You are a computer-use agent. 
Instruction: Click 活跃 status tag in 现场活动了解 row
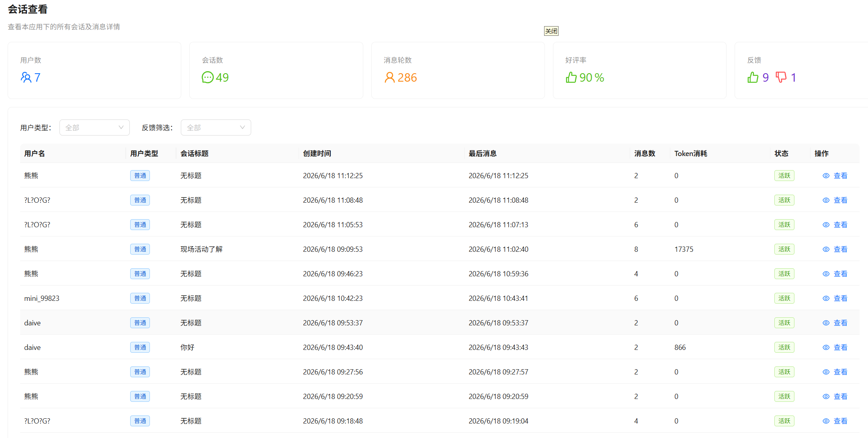click(x=784, y=249)
